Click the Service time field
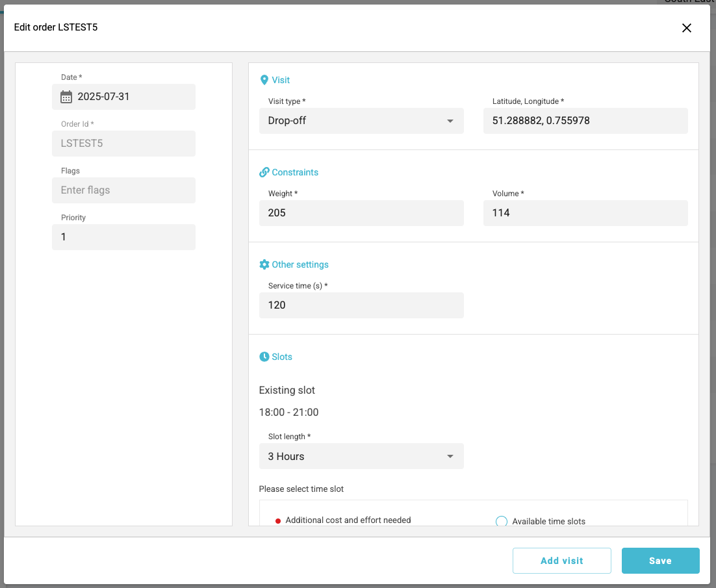716x588 pixels. point(361,305)
